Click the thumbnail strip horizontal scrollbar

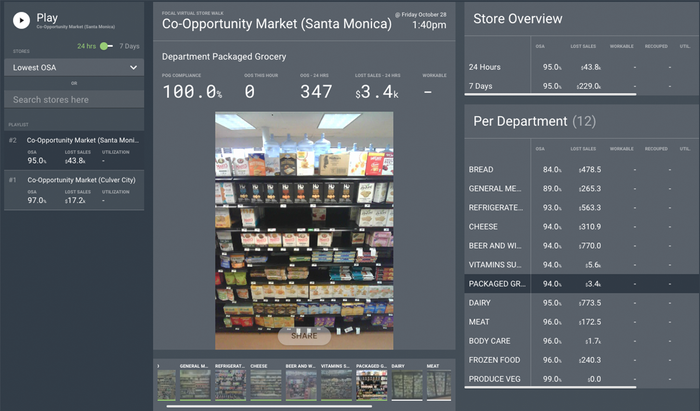tap(269, 406)
